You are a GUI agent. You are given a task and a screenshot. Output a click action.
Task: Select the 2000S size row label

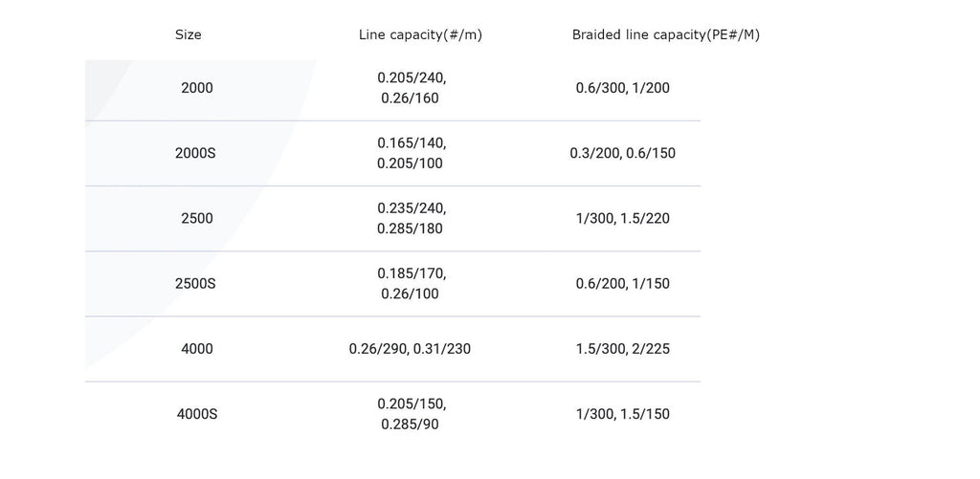pyautogui.click(x=197, y=153)
